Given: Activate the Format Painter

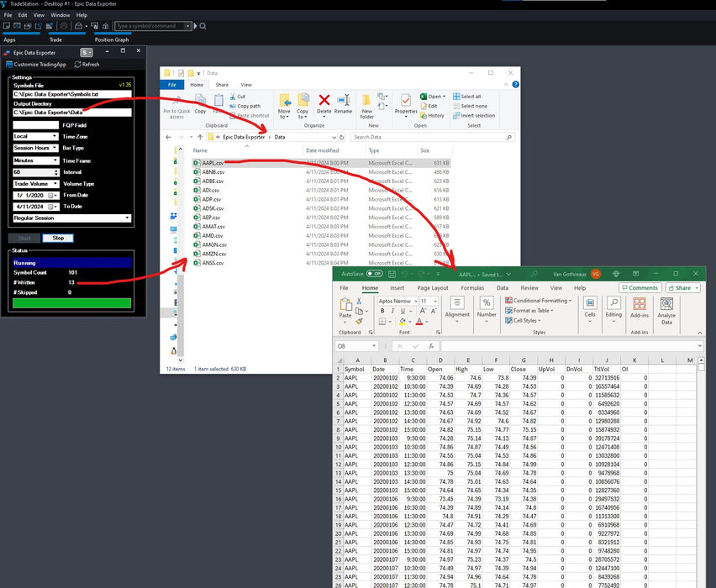Looking at the screenshot, I should [359, 320].
